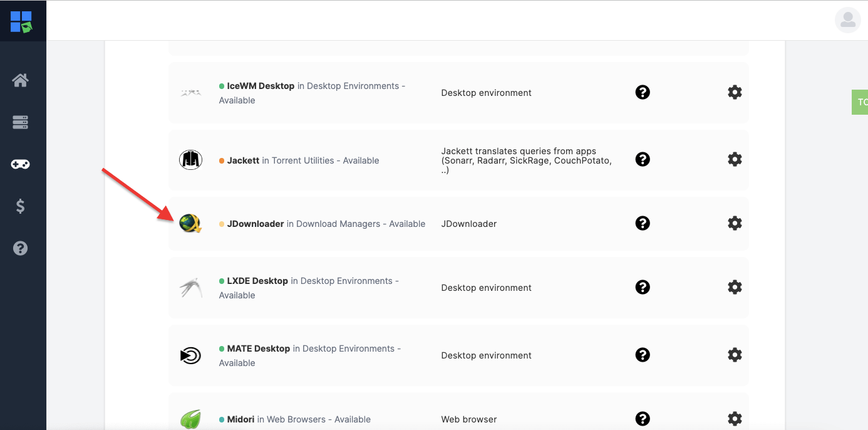The image size is (868, 430).
Task: Open the servers list icon in the sidebar
Action: pos(21,122)
